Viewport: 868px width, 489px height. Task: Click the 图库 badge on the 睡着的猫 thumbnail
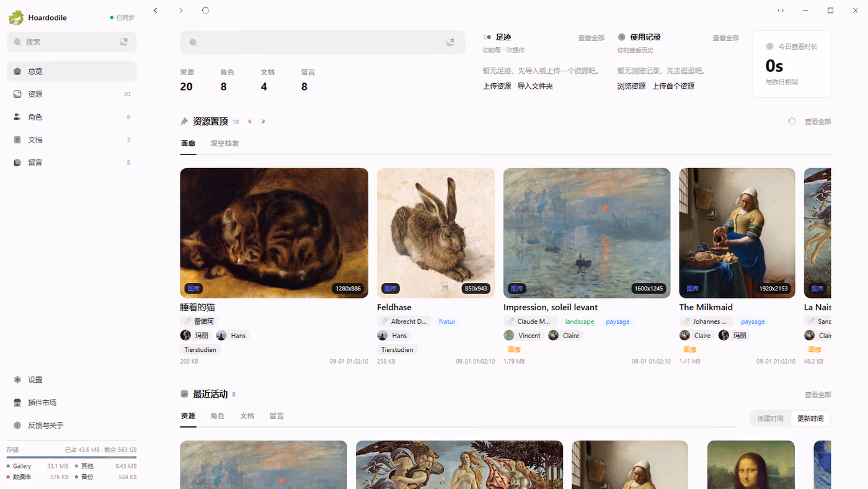coord(193,289)
